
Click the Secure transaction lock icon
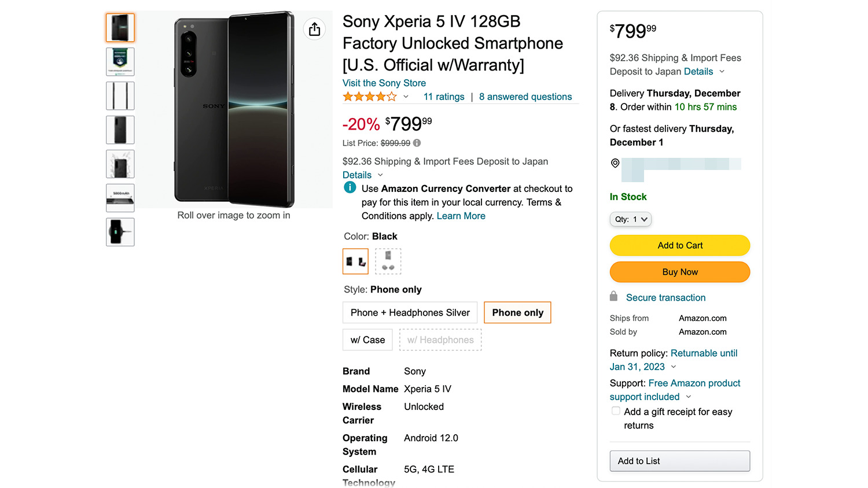(x=614, y=297)
